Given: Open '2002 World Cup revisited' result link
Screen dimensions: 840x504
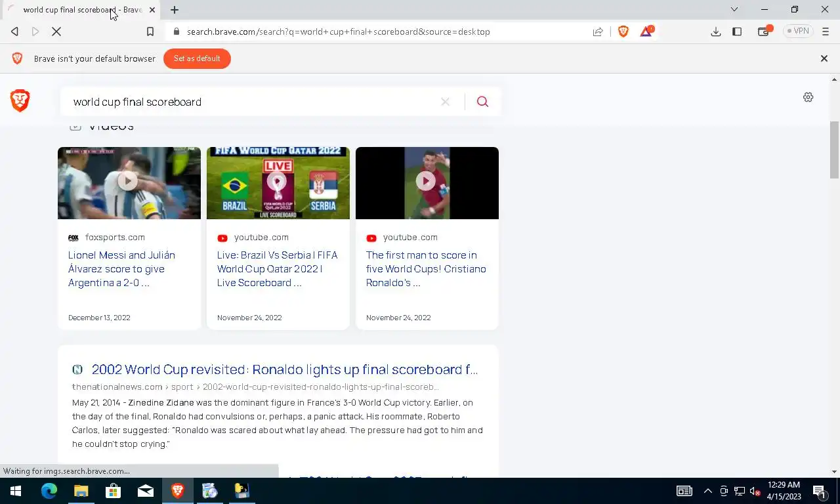Looking at the screenshot, I should [x=285, y=369].
